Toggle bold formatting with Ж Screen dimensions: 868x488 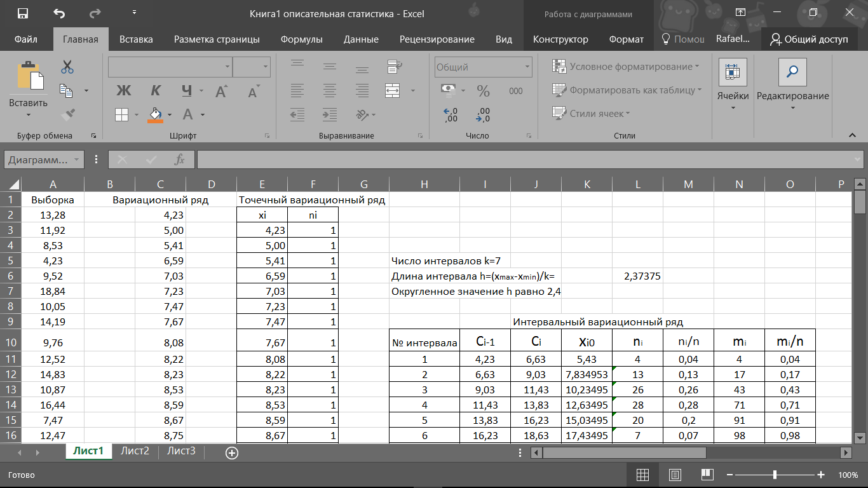[x=123, y=90]
